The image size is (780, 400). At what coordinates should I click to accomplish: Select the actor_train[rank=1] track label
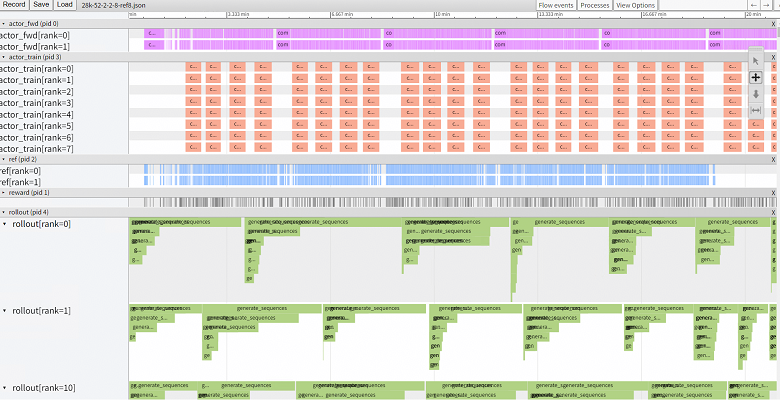coord(37,80)
